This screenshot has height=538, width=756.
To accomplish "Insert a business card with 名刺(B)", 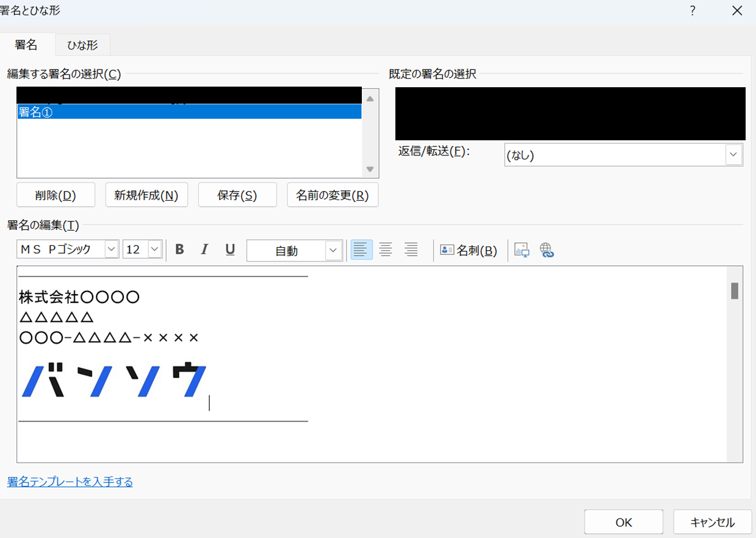I will coord(469,250).
